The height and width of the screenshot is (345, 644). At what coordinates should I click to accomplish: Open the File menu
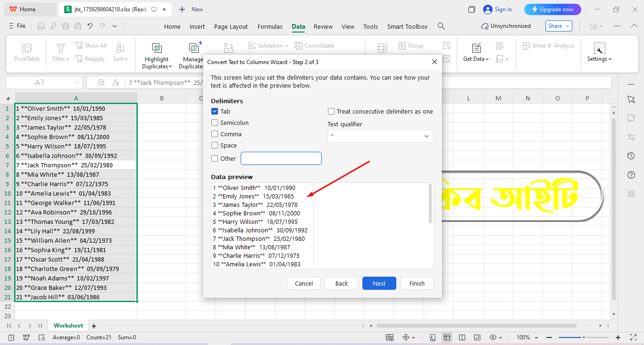tap(17, 26)
